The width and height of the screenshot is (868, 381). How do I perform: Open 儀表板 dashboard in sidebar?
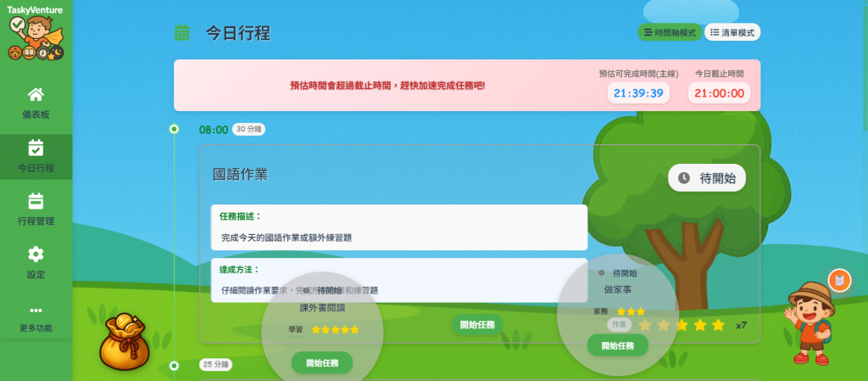(36, 103)
